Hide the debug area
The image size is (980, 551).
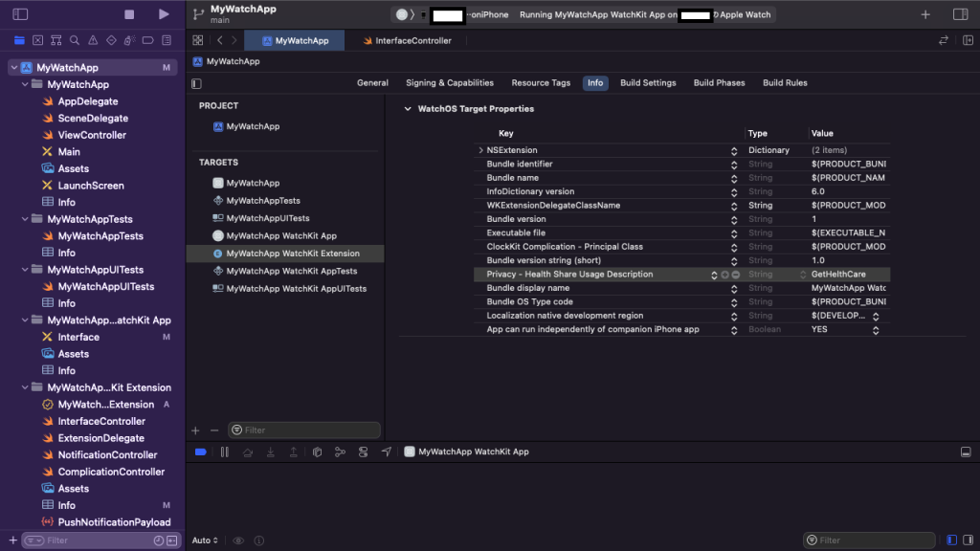coord(966,452)
